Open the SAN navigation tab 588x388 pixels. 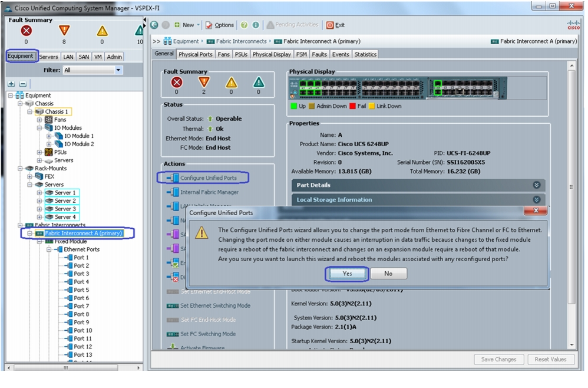tap(84, 57)
